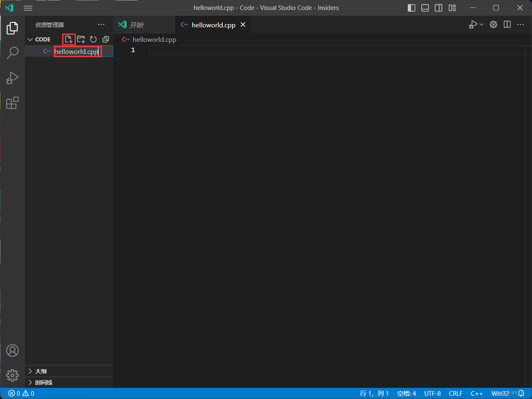The height and width of the screenshot is (399, 532).
Task: Collapse the CODE folder section
Action: point(30,39)
